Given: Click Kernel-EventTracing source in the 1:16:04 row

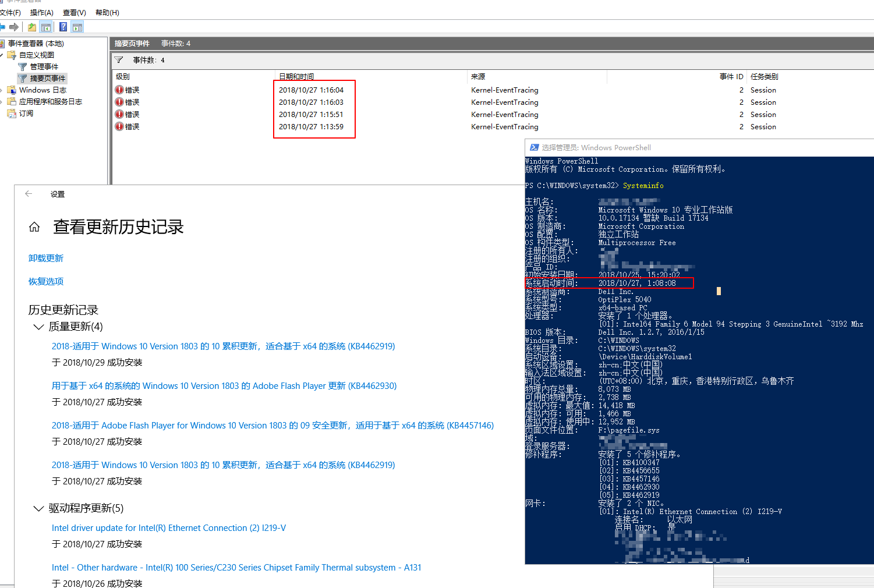Looking at the screenshot, I should coord(505,90).
